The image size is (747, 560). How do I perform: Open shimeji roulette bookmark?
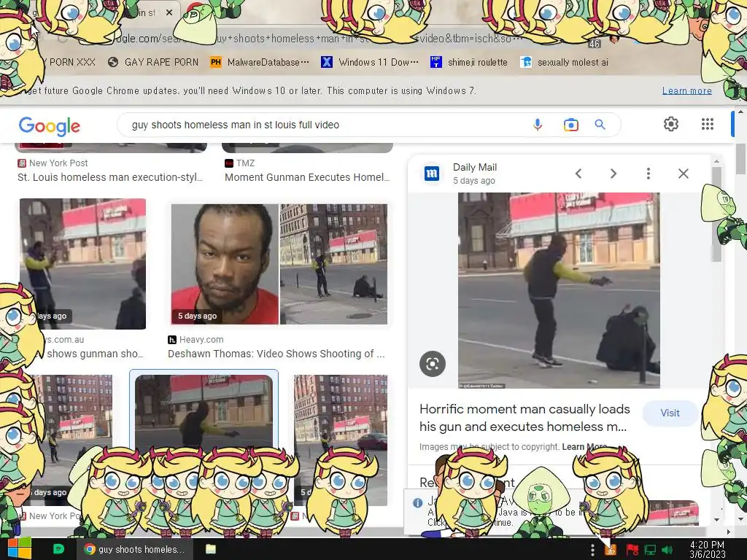click(469, 63)
